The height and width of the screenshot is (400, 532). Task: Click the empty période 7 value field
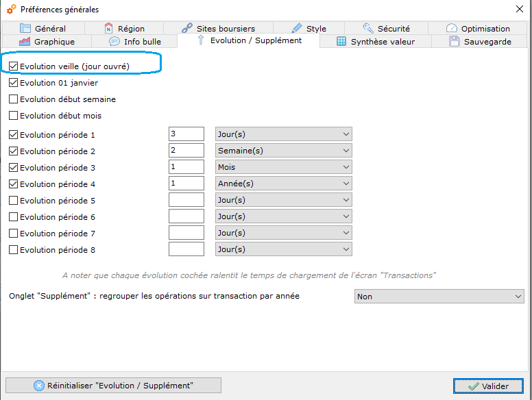point(186,233)
